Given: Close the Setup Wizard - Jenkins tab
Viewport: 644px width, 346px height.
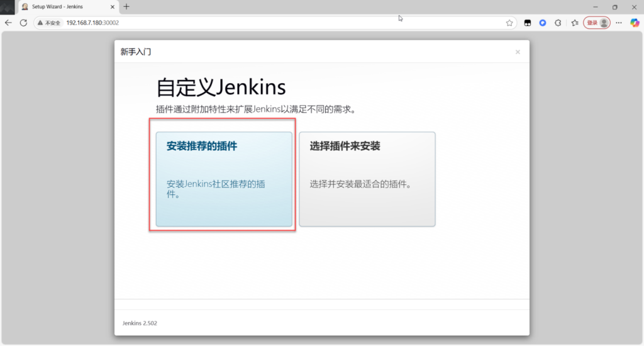Looking at the screenshot, I should tap(113, 7).
